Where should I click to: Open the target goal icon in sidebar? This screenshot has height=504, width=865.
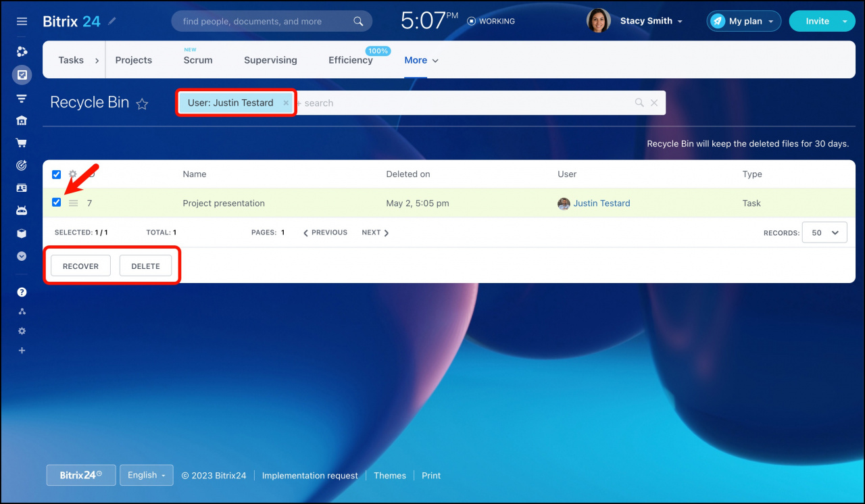point(22,166)
